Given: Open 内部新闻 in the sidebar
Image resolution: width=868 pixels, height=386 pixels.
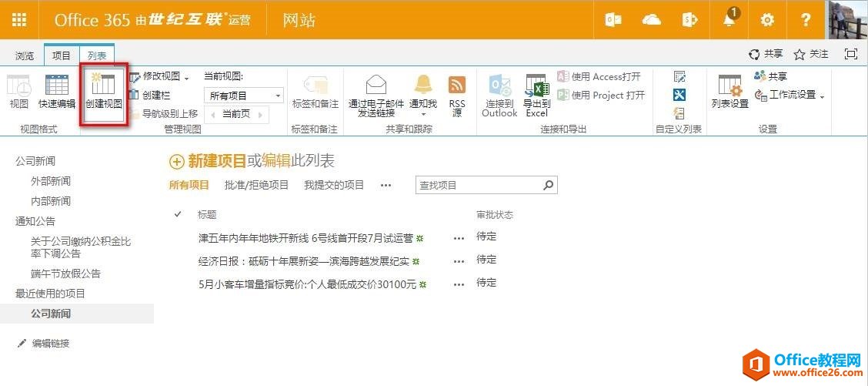Looking at the screenshot, I should click(51, 201).
